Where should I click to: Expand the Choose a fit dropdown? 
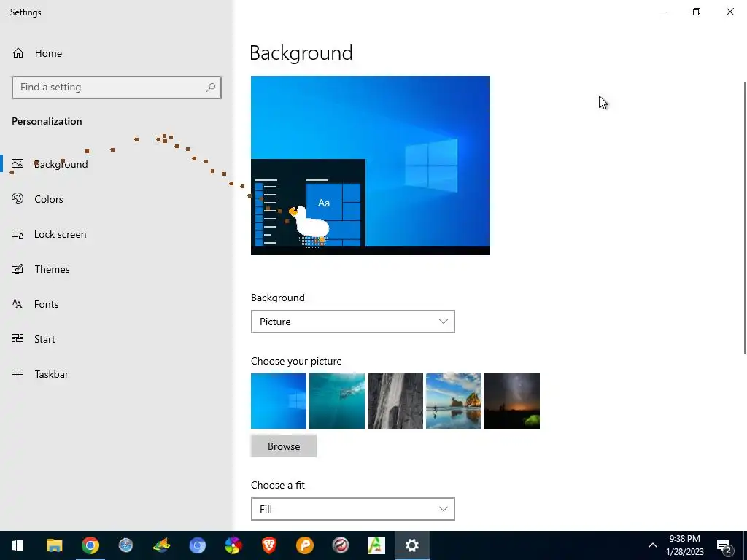pyautogui.click(x=352, y=509)
